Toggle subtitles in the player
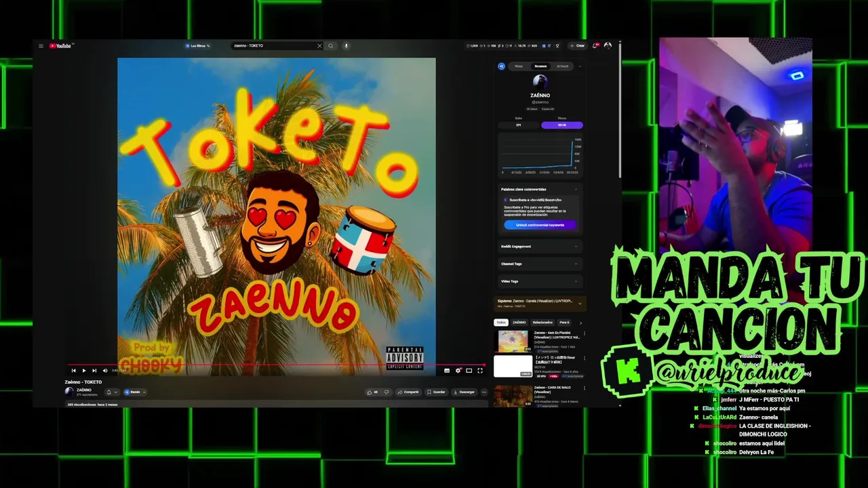868x488 pixels. tap(447, 371)
